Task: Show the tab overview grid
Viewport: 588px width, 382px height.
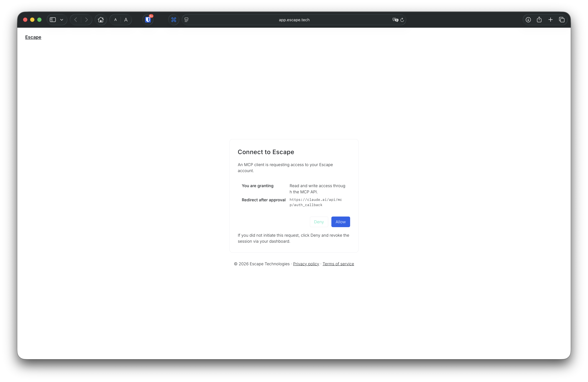Action: click(x=562, y=20)
